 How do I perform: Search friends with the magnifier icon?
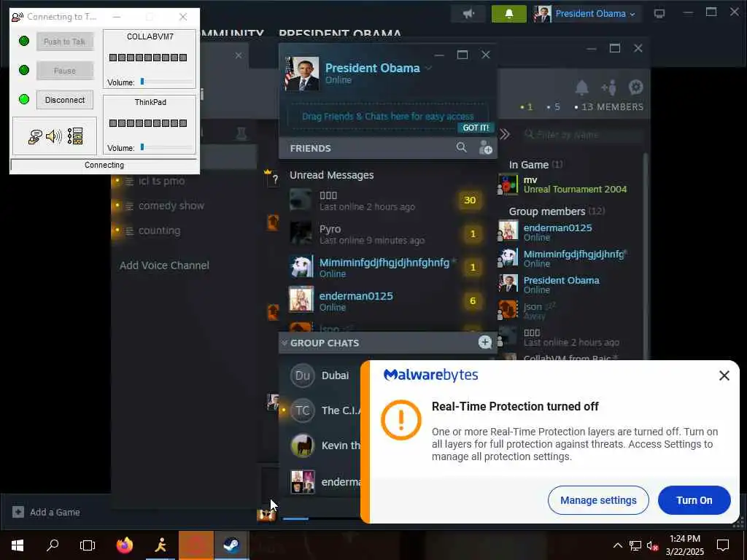click(461, 147)
